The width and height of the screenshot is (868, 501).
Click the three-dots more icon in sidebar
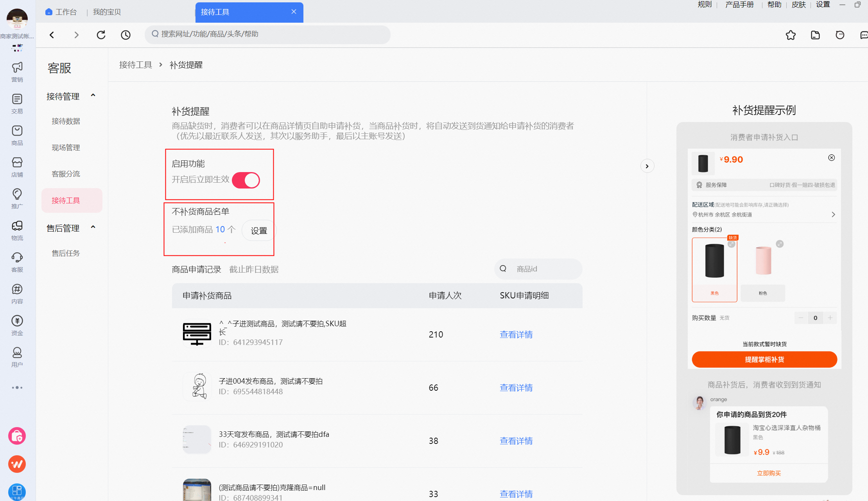[17, 388]
